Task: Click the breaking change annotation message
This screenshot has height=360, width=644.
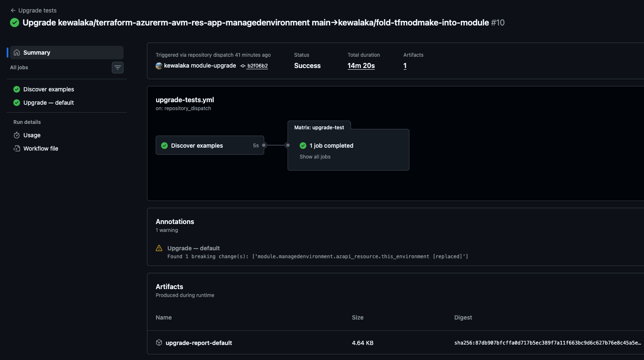Action: pyautogui.click(x=318, y=257)
